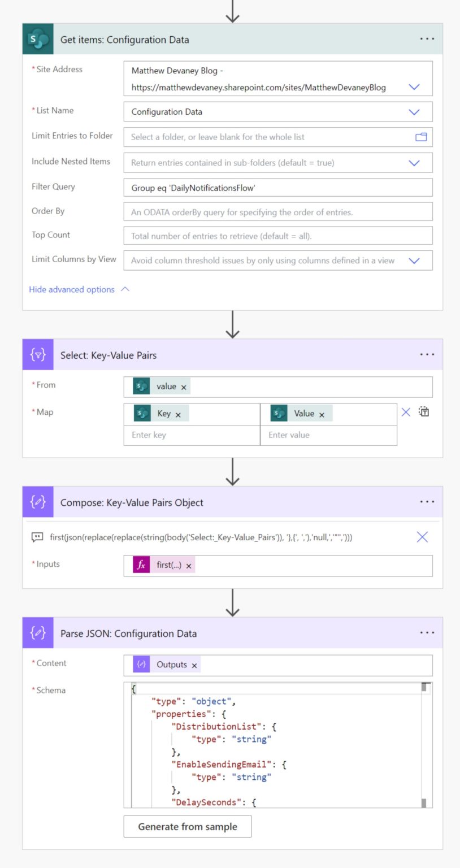The height and width of the screenshot is (868, 460).
Task: Switch Map to text mode icon
Action: pos(424,412)
